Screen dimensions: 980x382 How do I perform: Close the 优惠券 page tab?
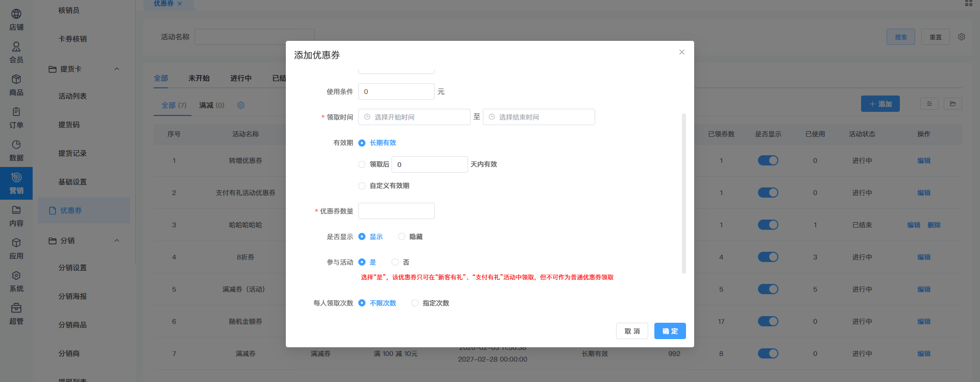180,4
